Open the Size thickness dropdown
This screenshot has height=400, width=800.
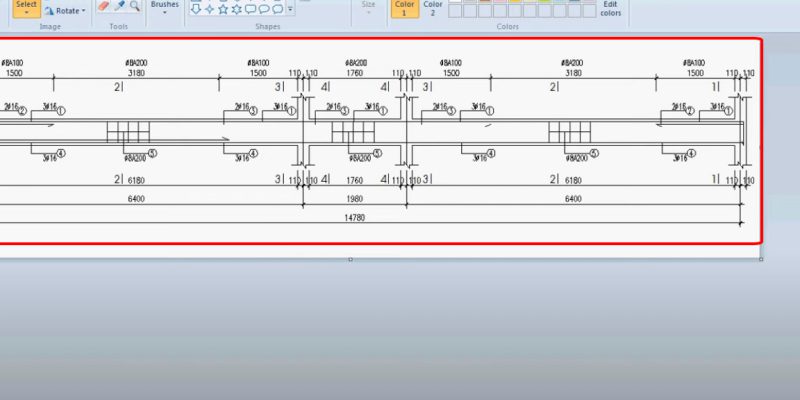(369, 9)
